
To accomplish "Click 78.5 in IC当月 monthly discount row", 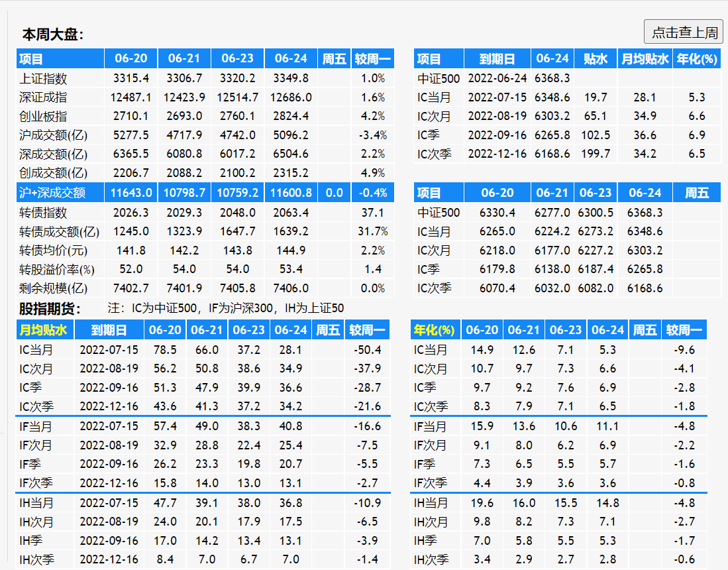I will [x=165, y=350].
